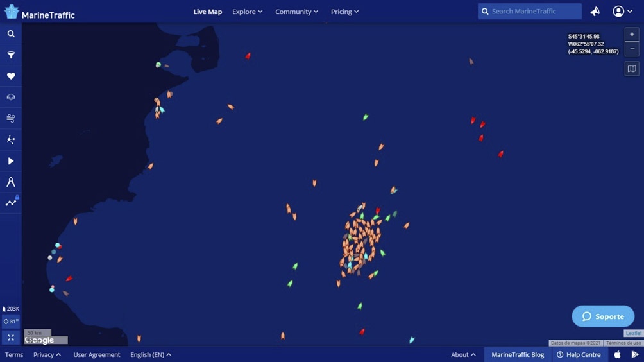644x362 pixels.
Task: Open the MarineTraffic Blog link
Action: pos(518,354)
